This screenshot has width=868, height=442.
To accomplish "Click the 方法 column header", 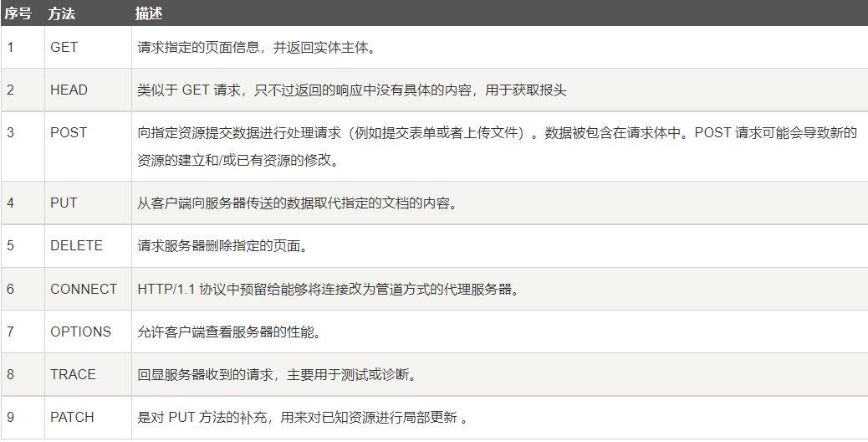I will pos(88,13).
